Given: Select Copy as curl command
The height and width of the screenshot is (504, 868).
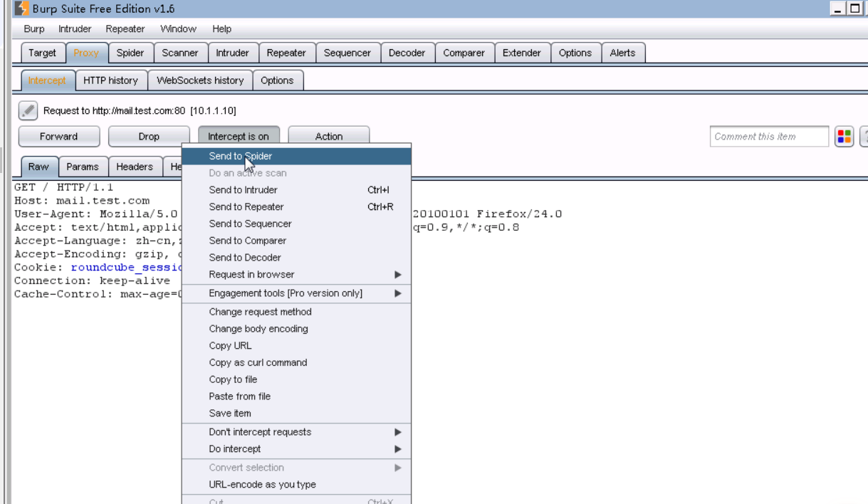Looking at the screenshot, I should pos(296,362).
